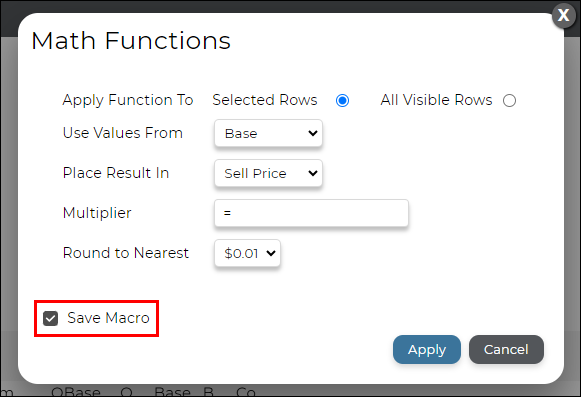Open the Round to Nearest dropdown
Image resolution: width=581 pixels, height=397 pixels.
point(247,253)
